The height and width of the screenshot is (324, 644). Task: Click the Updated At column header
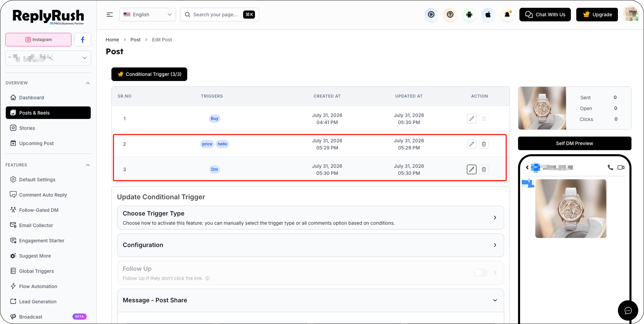[x=409, y=96]
